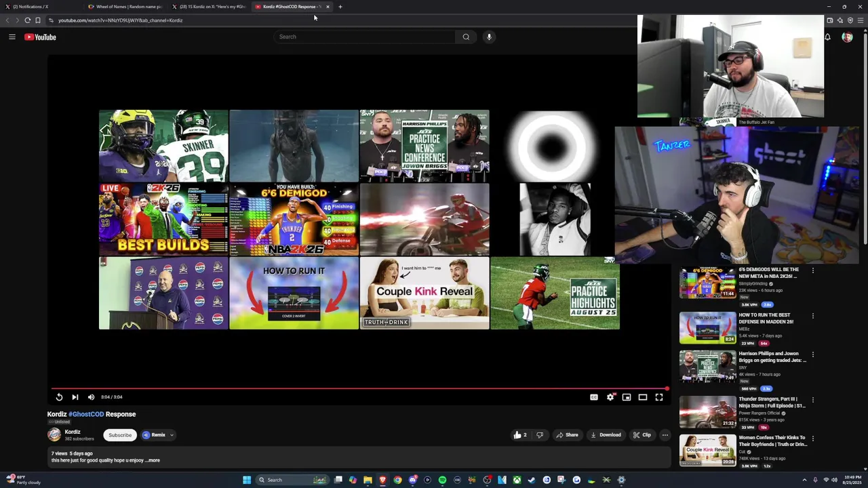The image size is (868, 488).
Task: Switch to the Notifications / X tab
Action: [41, 7]
